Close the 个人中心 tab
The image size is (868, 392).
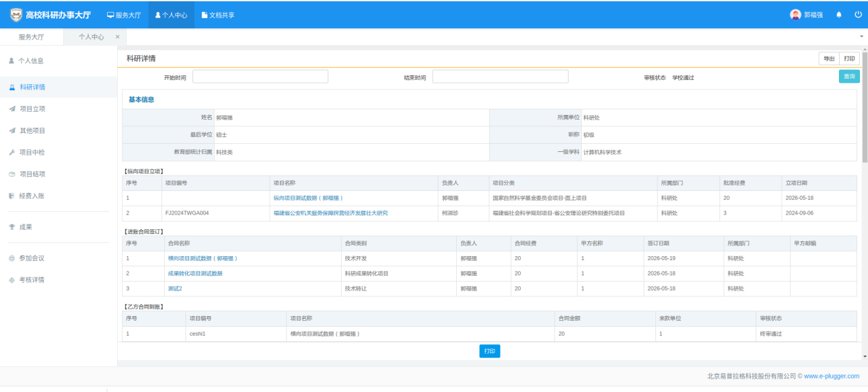click(118, 37)
